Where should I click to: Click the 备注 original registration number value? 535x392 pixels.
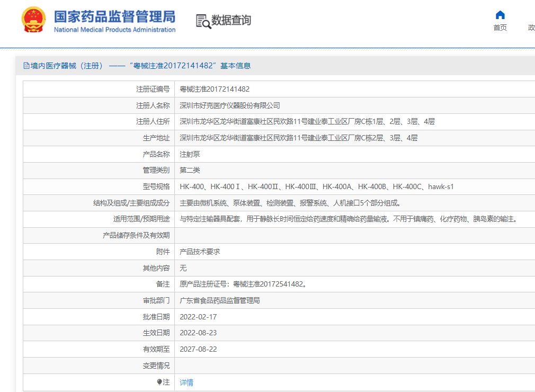point(243,284)
